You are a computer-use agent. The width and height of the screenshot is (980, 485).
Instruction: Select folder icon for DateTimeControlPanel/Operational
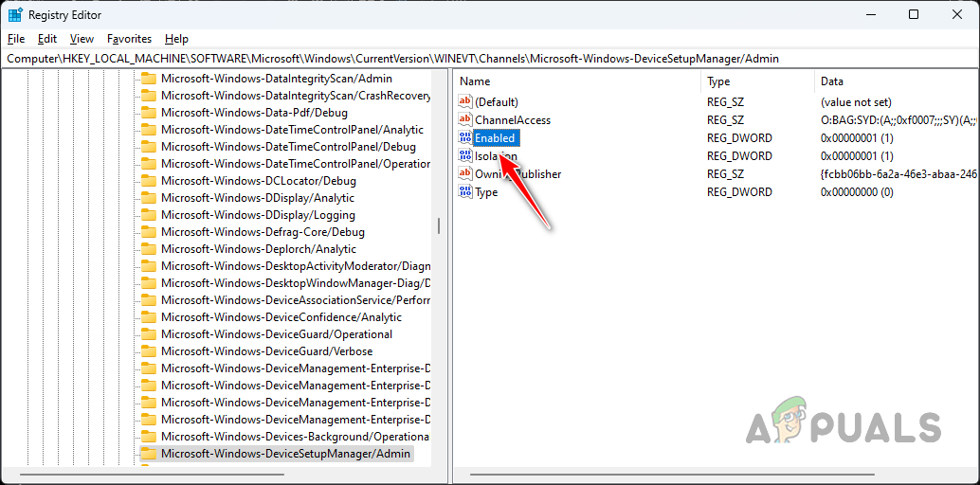[148, 164]
